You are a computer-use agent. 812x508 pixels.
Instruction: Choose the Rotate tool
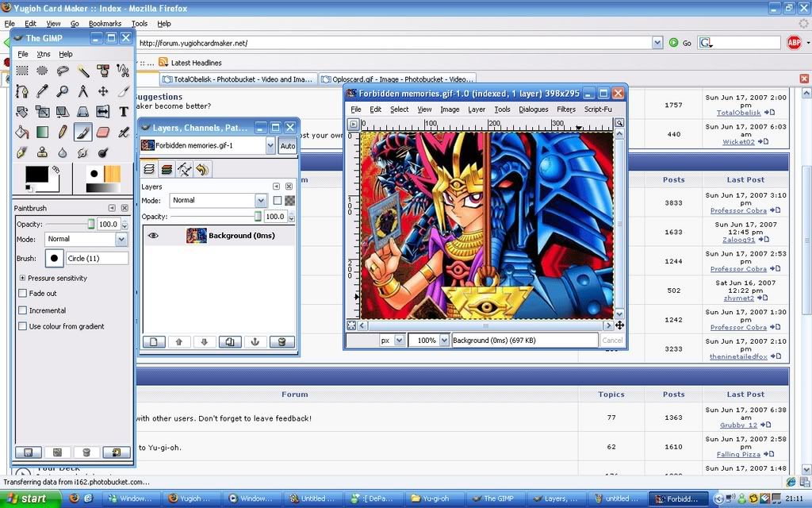(x=21, y=111)
